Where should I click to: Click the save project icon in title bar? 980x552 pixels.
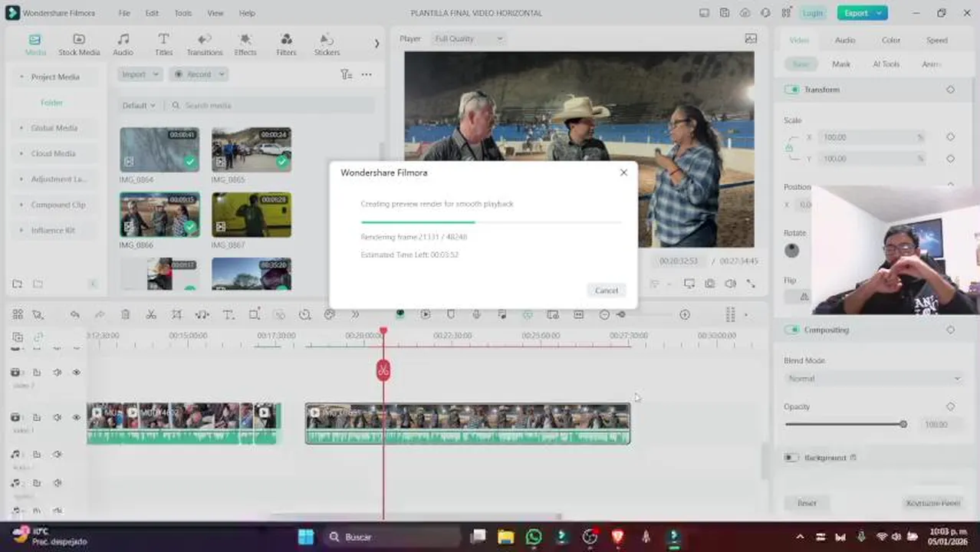725,13
